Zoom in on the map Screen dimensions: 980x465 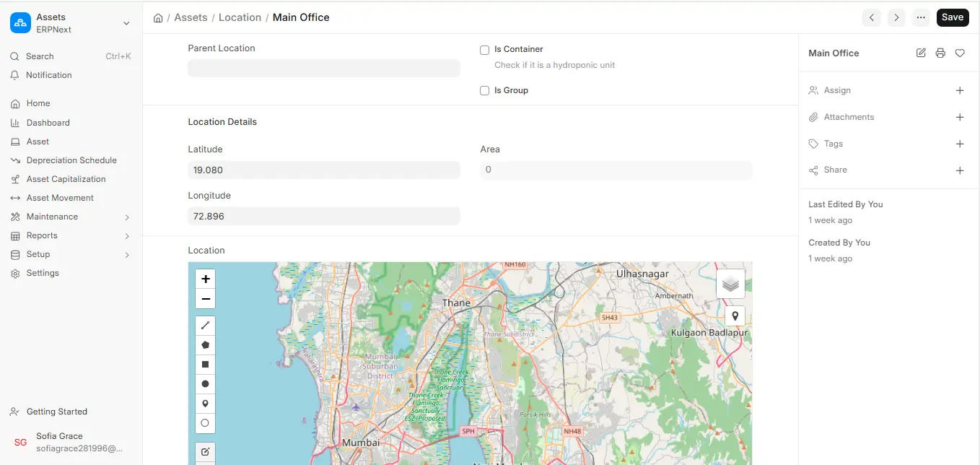(x=206, y=279)
